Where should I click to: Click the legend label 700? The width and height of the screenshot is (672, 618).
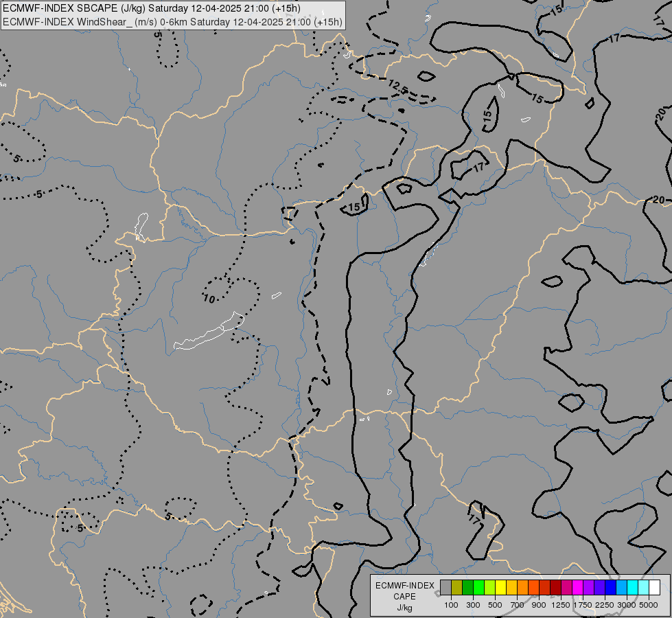coord(517,605)
